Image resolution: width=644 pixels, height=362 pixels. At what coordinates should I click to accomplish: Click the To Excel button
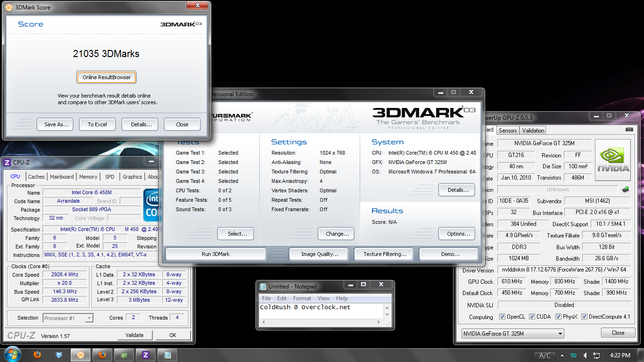(97, 124)
